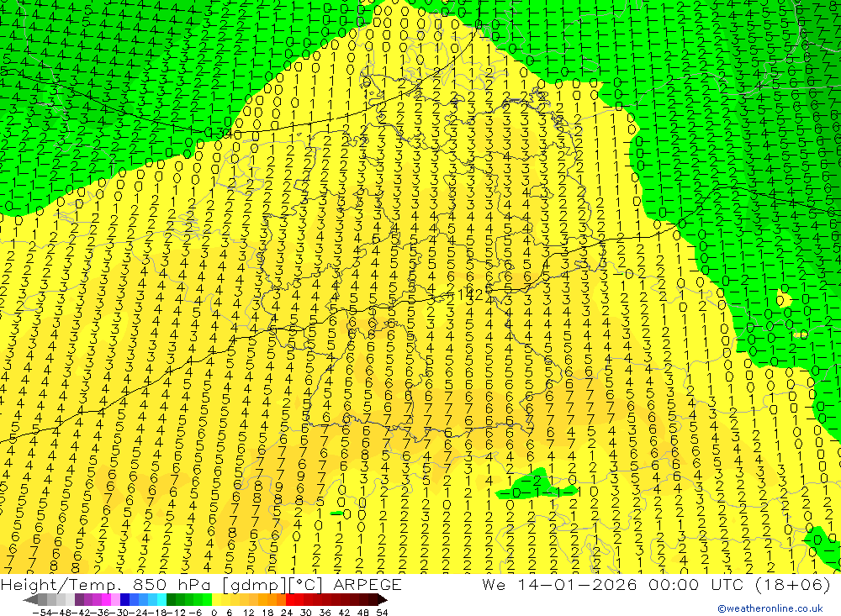The height and width of the screenshot is (616, 841).
Task: Click the bright red legend swatch at 24
Action: pos(290,600)
